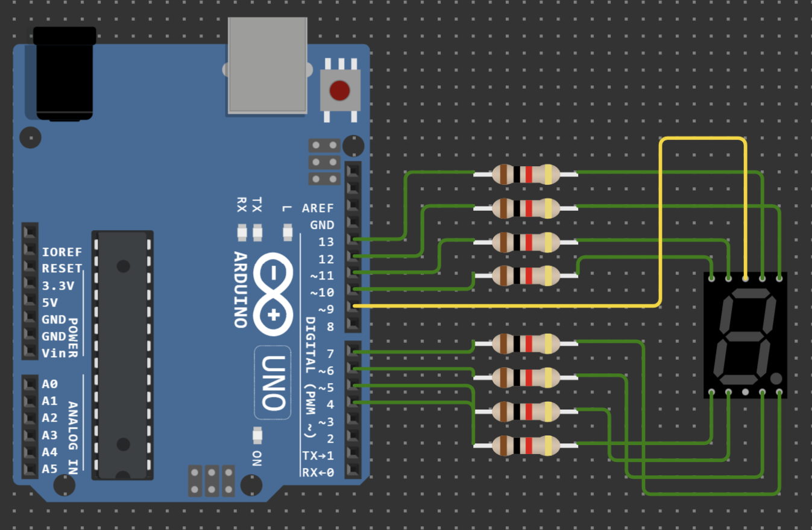
Task: Click digital pin ~9 label
Action: tap(326, 310)
